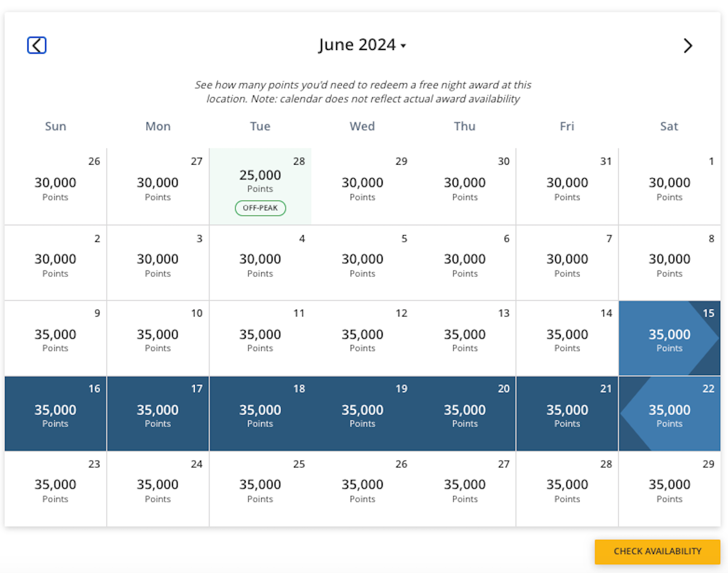
Task: Click the Fri column header
Action: point(567,126)
